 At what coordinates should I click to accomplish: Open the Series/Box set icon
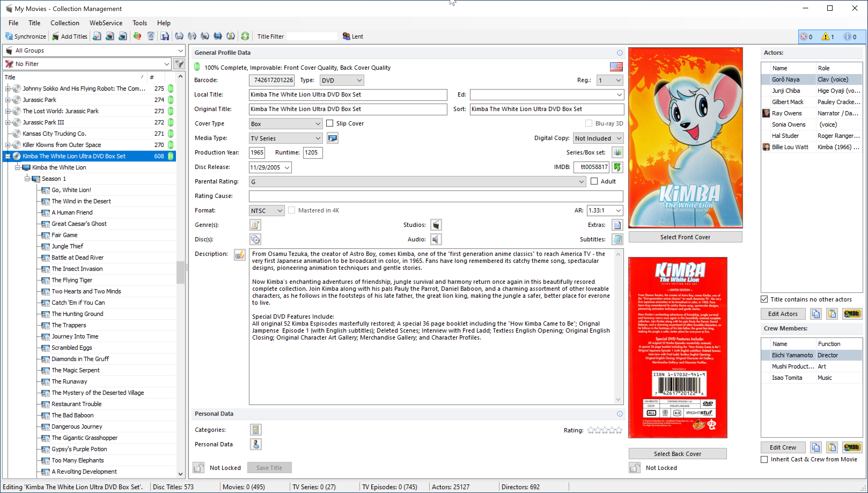tap(617, 152)
